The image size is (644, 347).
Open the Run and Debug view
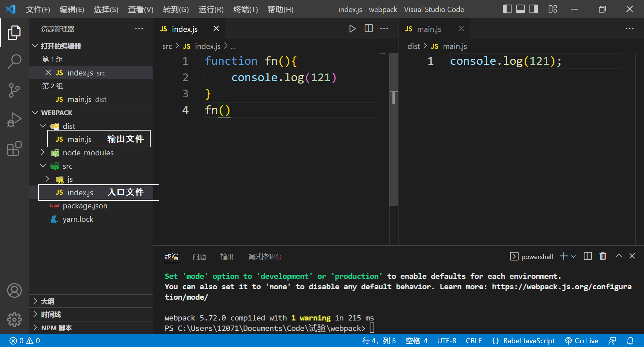click(14, 119)
